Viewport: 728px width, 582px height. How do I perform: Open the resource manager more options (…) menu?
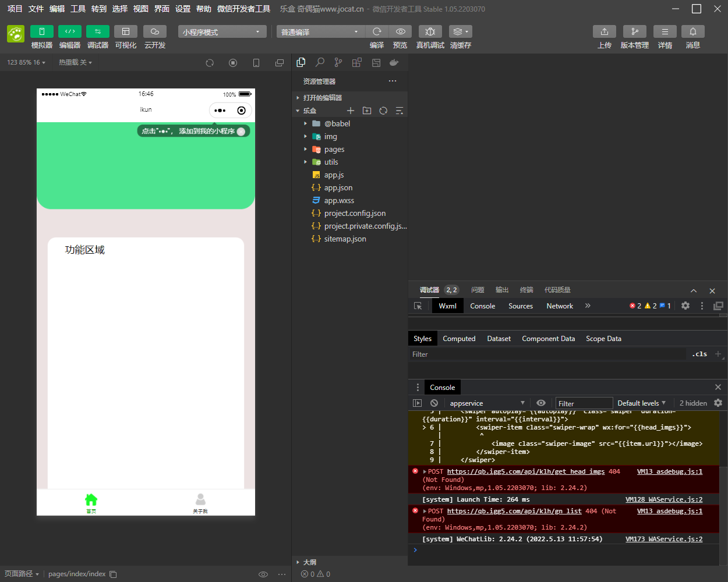click(x=393, y=81)
